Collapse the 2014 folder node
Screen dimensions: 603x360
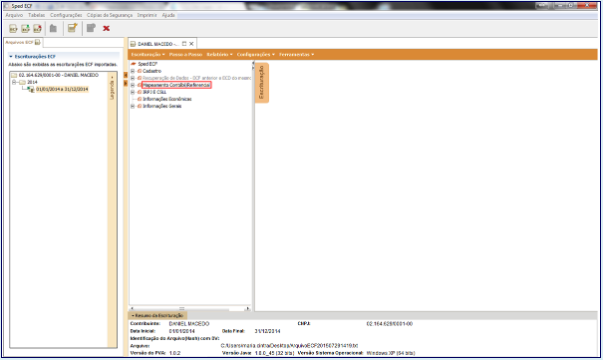14,82
